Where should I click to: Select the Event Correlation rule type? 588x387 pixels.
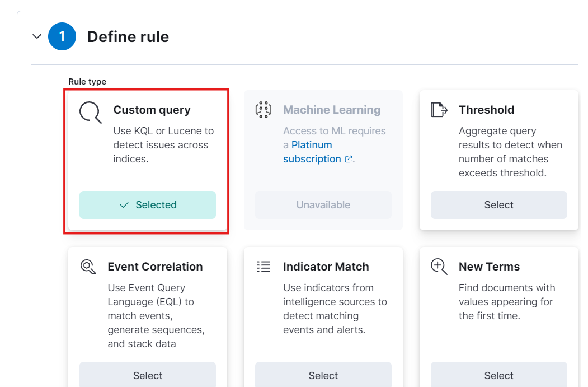(148, 375)
